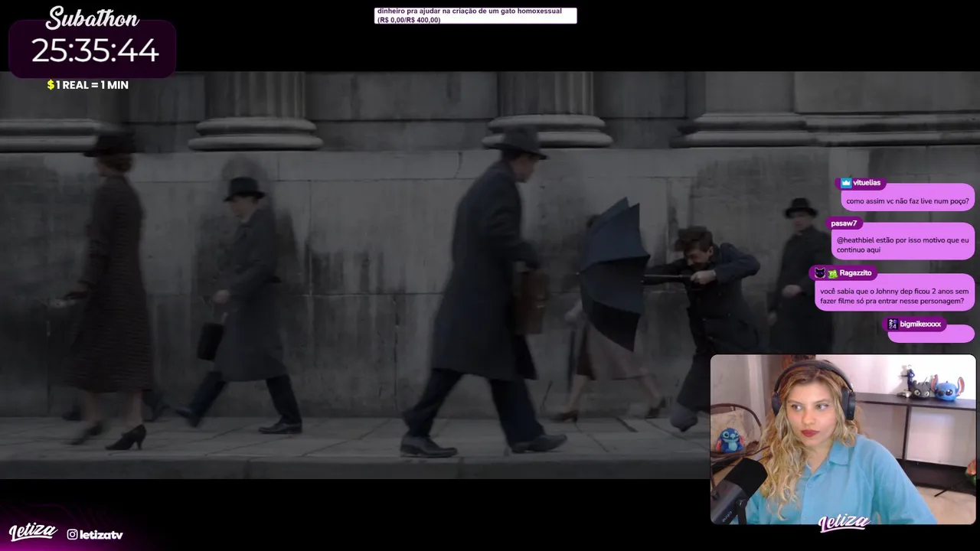
Task: Click the yellow dollar sign in the Subathon rate
Action: [51, 85]
